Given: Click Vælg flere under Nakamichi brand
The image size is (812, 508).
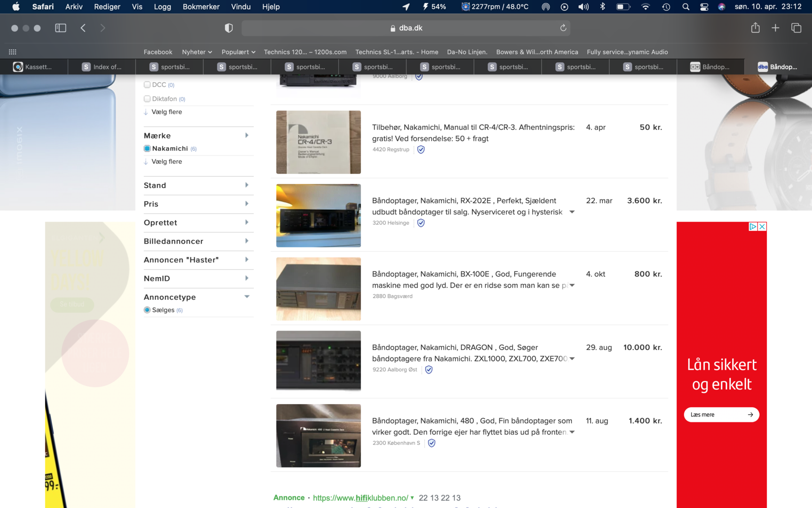Looking at the screenshot, I should (166, 161).
